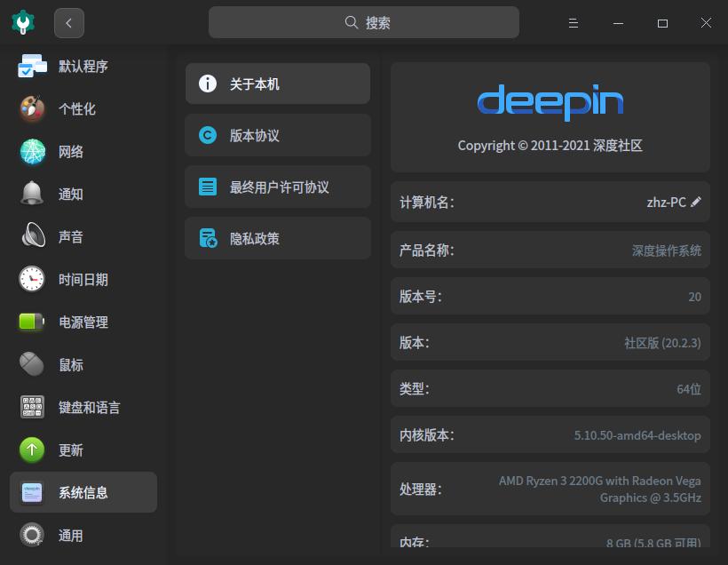Maximize the Control Center window
Screen dimensions: 728x565
[x=662, y=23]
